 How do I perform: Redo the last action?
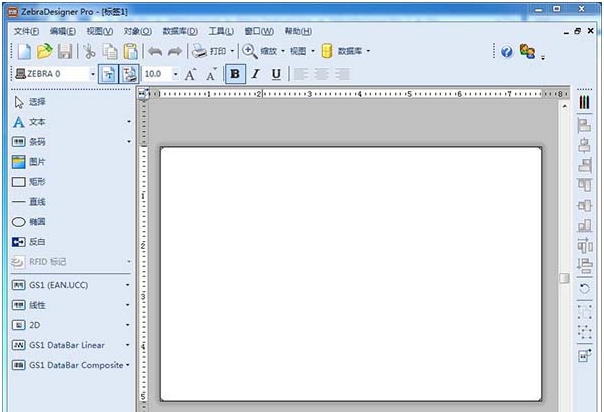pos(174,51)
